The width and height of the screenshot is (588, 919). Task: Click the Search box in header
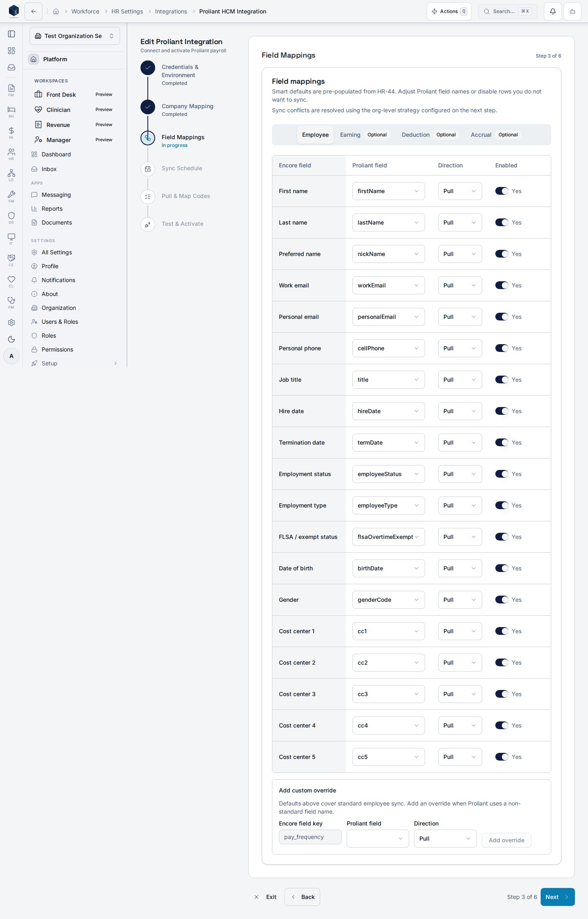tap(508, 11)
